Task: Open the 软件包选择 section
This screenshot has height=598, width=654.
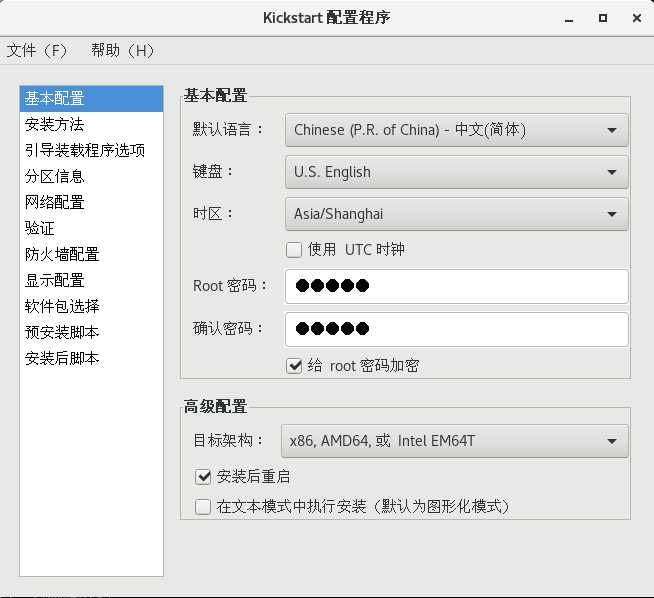Action: pyautogui.click(x=91, y=307)
